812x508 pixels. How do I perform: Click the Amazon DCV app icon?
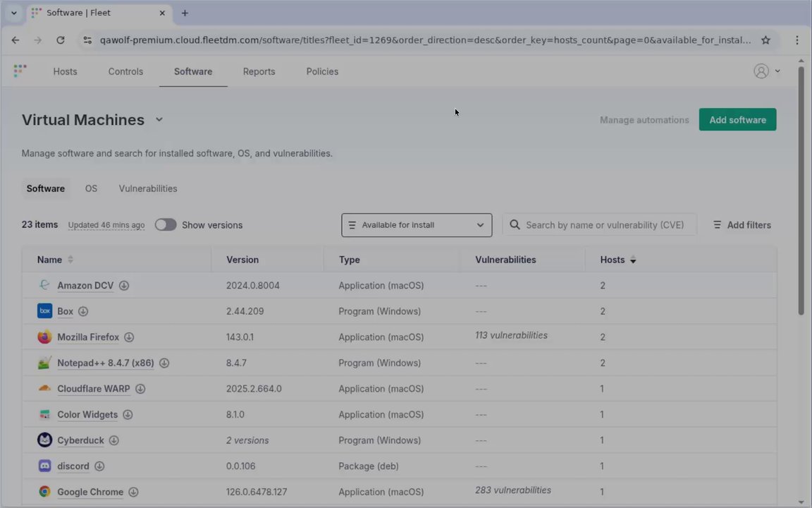point(44,284)
